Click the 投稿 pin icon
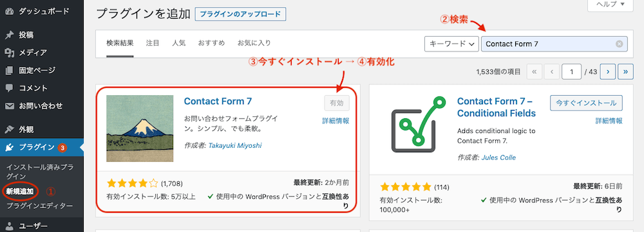Viewport: 644px width, 232px height. [x=10, y=35]
